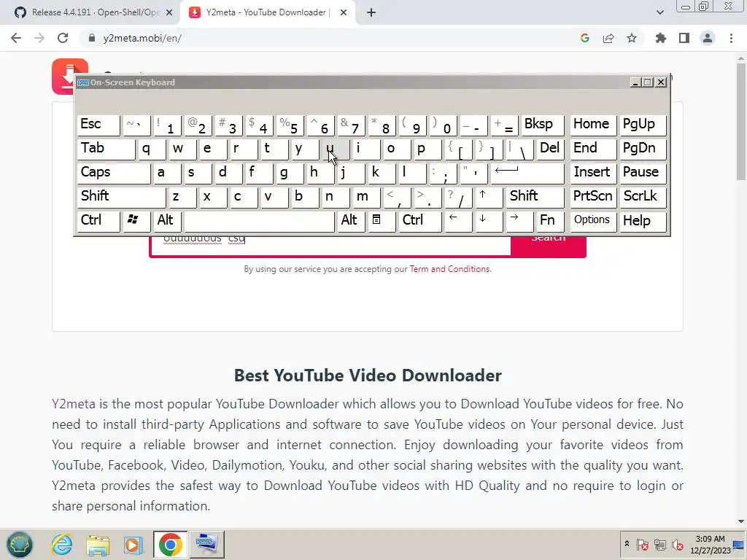Screen dimensions: 747x560
Task: Toggle the right Ctrl key
Action: coord(421,221)
